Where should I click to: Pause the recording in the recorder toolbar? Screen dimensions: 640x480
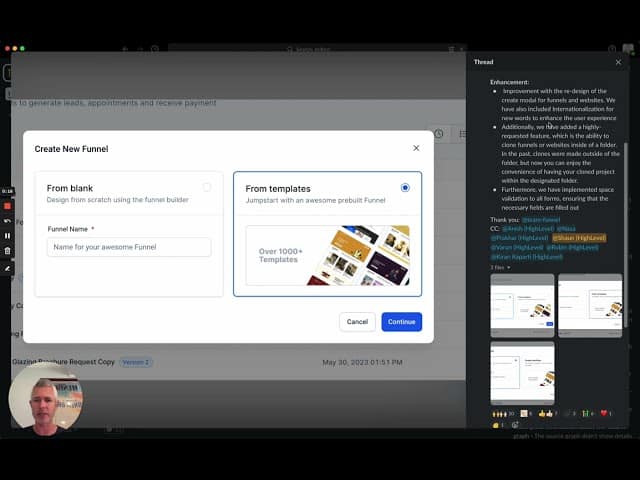pos(7,236)
